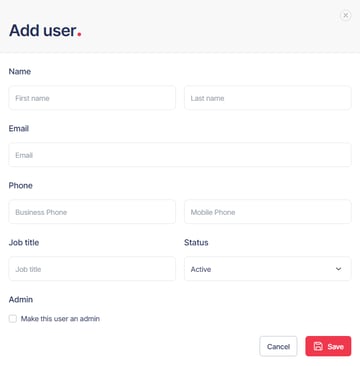Click the 'Make this user an admin' text
The height and width of the screenshot is (366, 360).
click(x=60, y=319)
